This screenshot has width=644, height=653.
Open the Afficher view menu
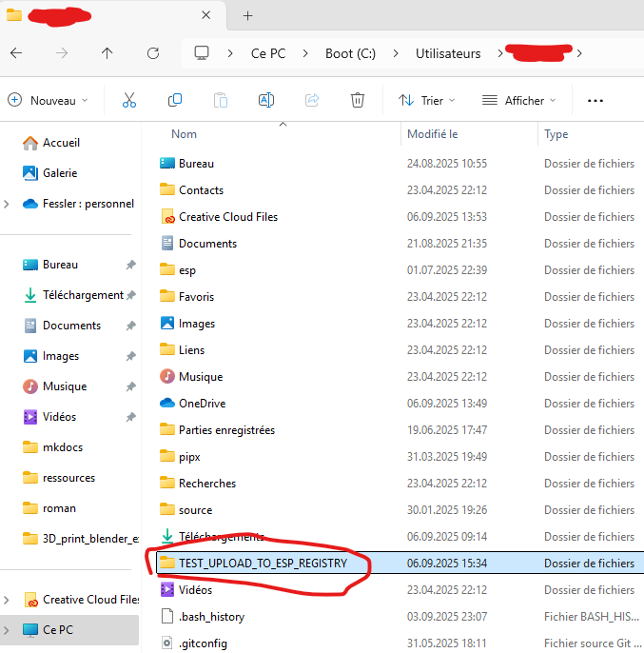tap(518, 100)
